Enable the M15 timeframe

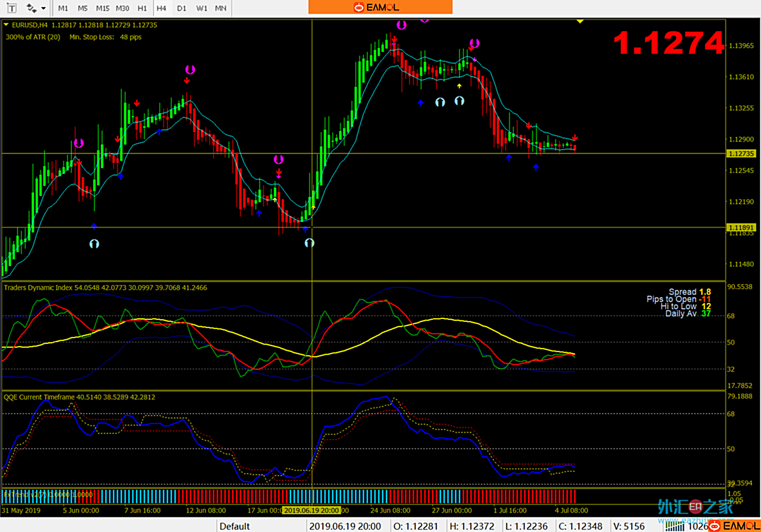[102, 8]
